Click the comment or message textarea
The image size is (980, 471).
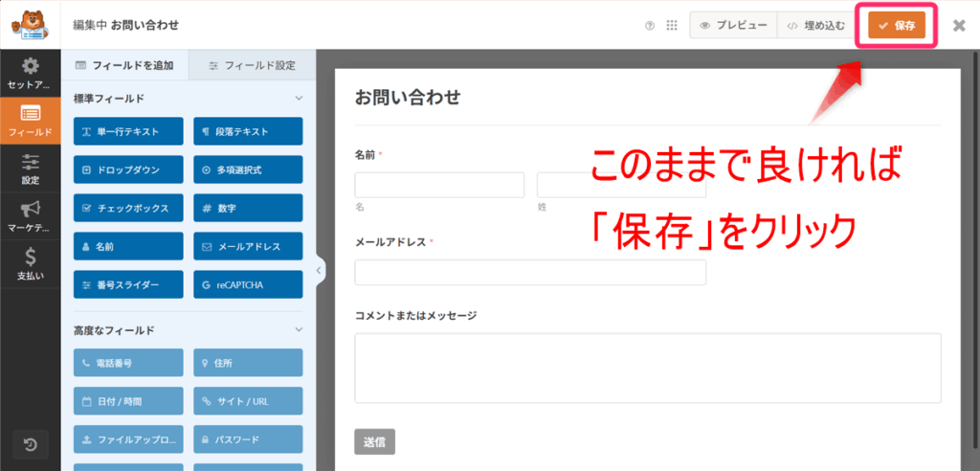point(648,368)
